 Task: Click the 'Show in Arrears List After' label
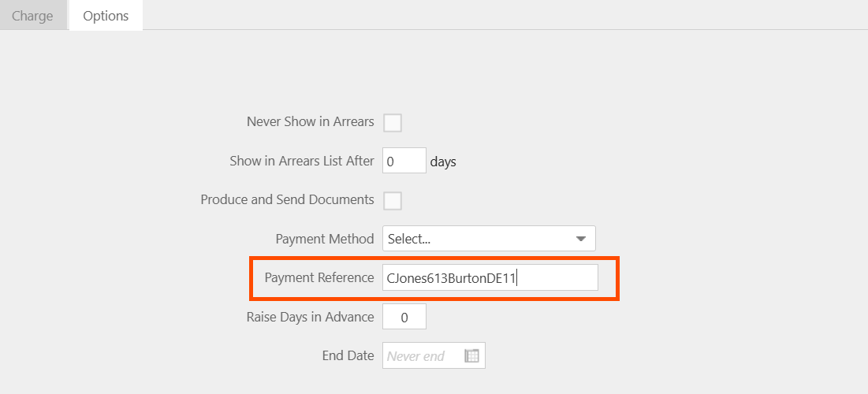[x=302, y=161]
